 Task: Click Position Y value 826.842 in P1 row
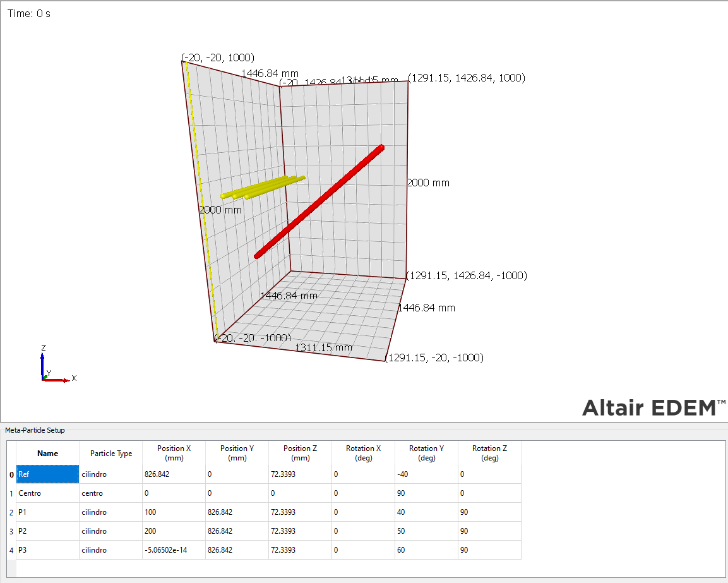click(237, 512)
